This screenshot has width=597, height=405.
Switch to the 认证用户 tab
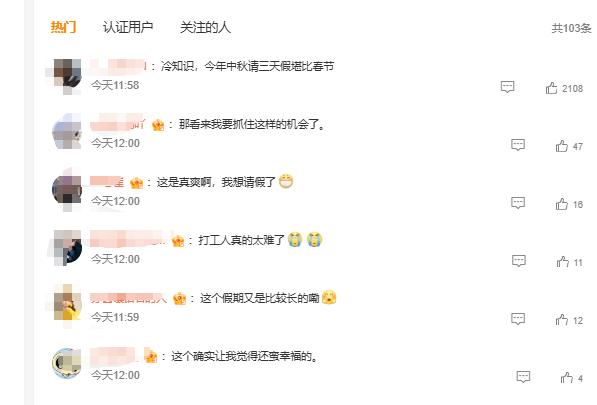[128, 27]
